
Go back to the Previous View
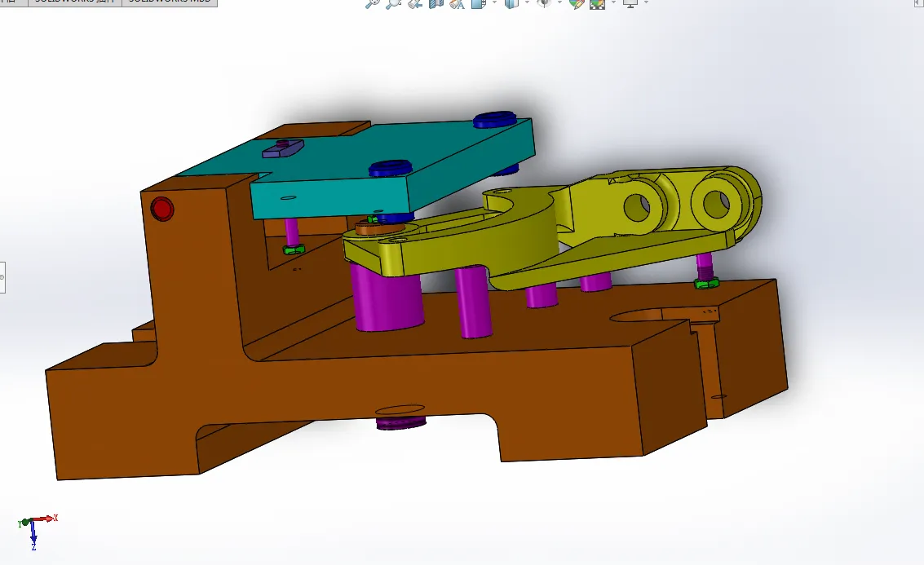415,3
